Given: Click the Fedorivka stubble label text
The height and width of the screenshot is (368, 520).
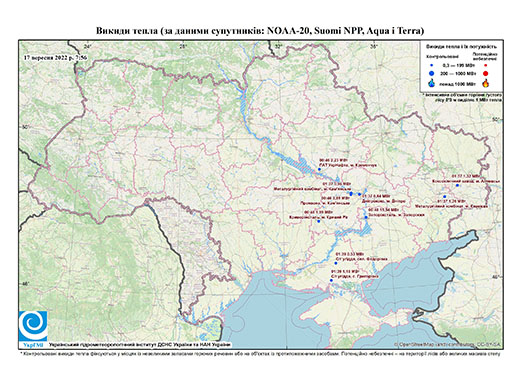Looking at the screenshot, I should pos(363,259).
